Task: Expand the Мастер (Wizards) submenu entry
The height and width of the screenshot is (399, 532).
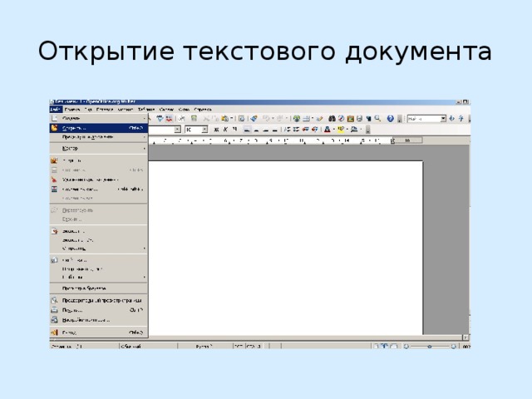Action: (x=98, y=148)
